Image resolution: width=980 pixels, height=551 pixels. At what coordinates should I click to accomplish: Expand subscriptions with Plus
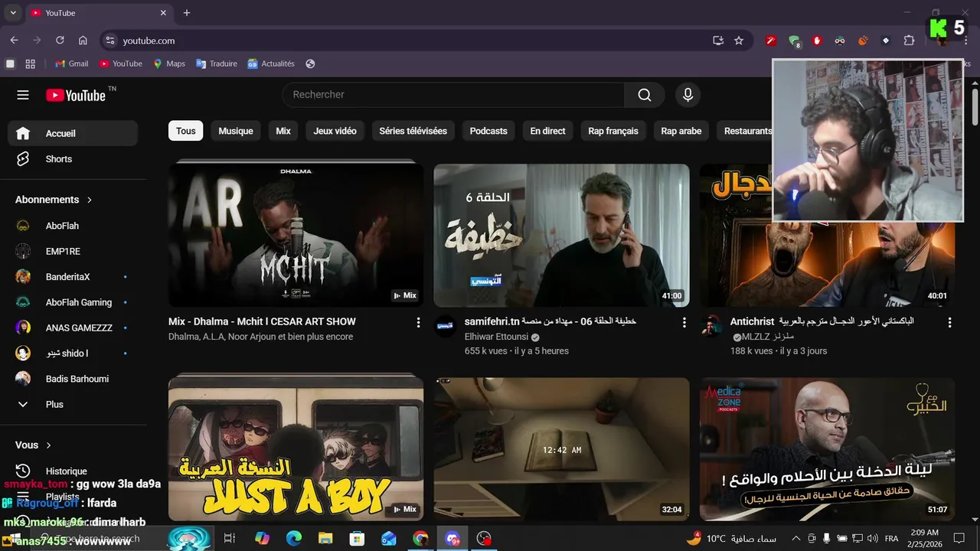[73, 404]
